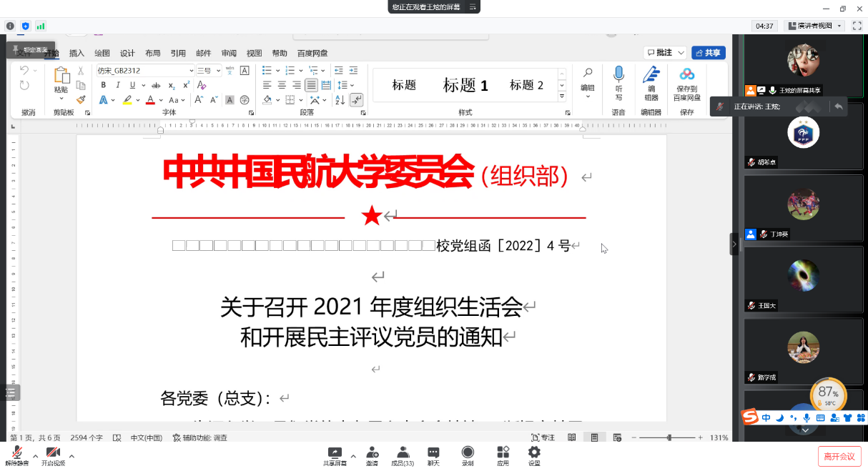868x471 pixels.
Task: Select the Heading 1 style
Action: tap(465, 85)
